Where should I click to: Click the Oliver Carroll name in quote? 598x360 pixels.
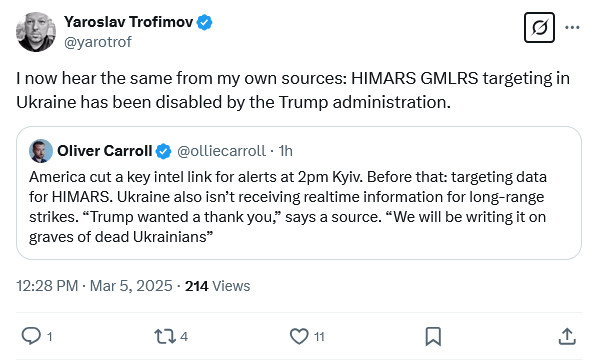point(104,151)
